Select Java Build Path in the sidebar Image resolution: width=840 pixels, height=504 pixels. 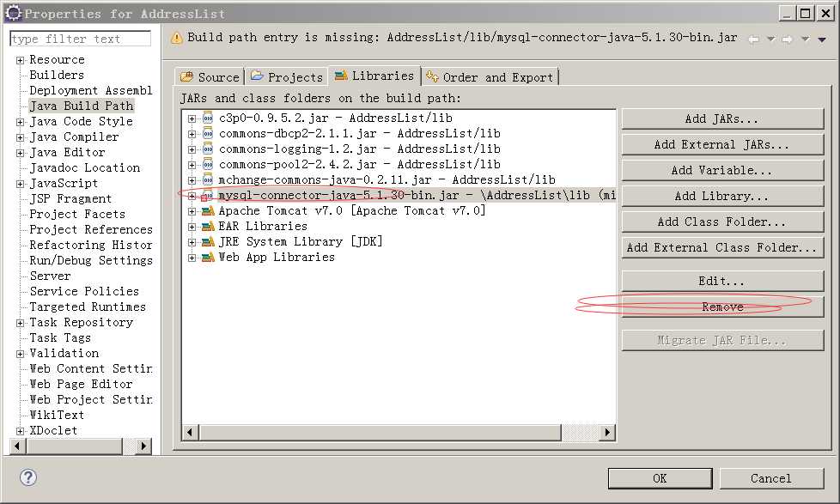pyautogui.click(x=81, y=106)
